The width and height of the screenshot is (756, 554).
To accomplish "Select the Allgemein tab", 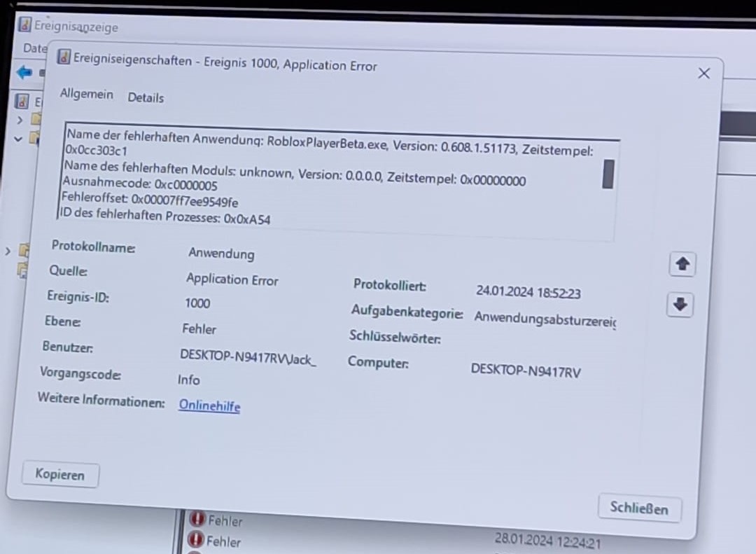I will pos(86,94).
